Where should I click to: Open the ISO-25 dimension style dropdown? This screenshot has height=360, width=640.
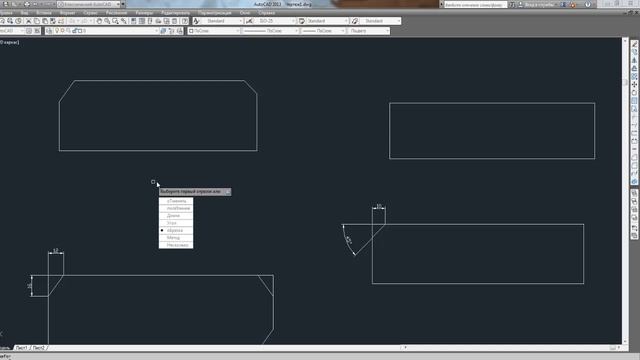[275, 21]
